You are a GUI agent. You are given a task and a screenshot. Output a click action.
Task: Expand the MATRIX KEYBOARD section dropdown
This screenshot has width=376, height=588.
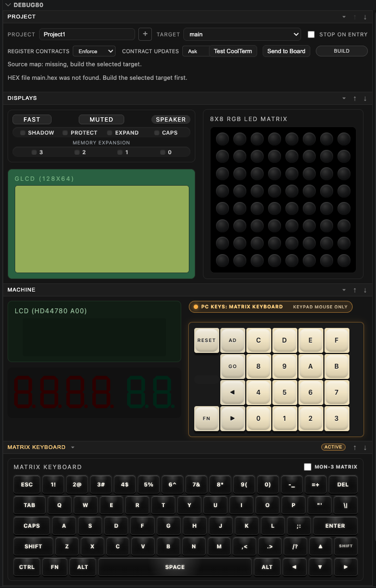click(x=73, y=447)
